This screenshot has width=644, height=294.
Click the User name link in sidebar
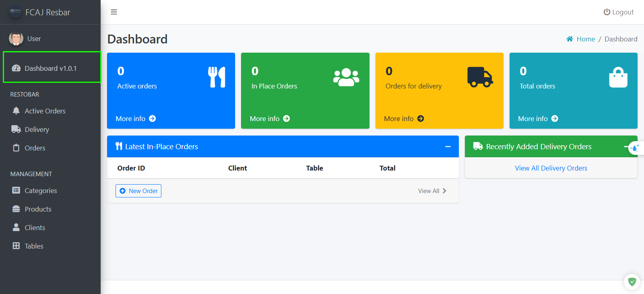coord(34,39)
